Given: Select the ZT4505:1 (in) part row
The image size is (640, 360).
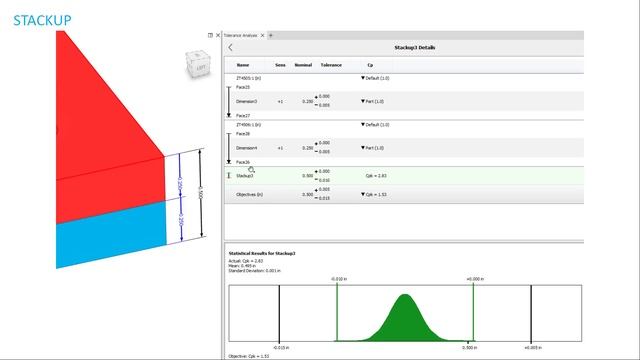Looking at the screenshot, I should [249, 78].
